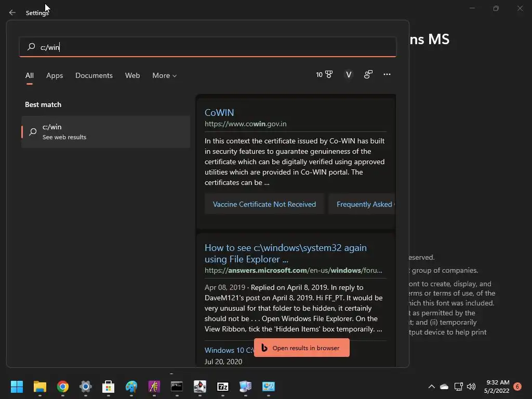This screenshot has height=399, width=532.
Task: Open the answers.microsoft.com URL text
Action: coord(293,270)
